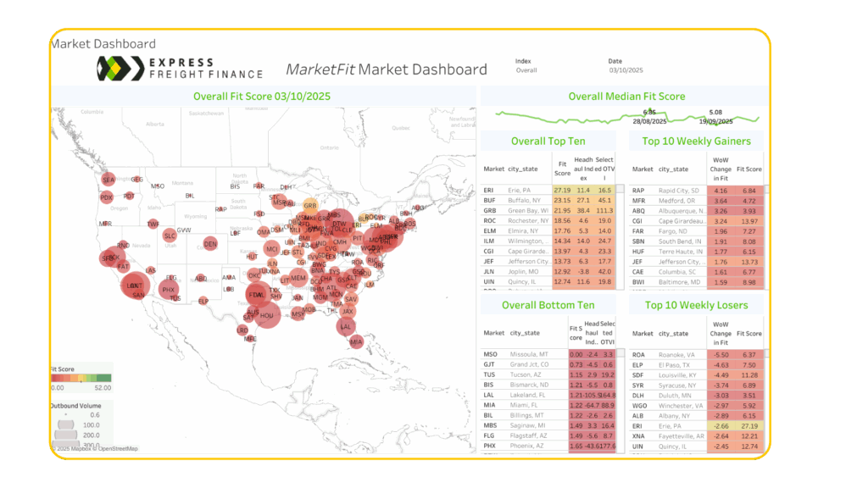The height and width of the screenshot is (488, 868).
Task: Click the Fit Score color legend bar
Action: click(81, 379)
